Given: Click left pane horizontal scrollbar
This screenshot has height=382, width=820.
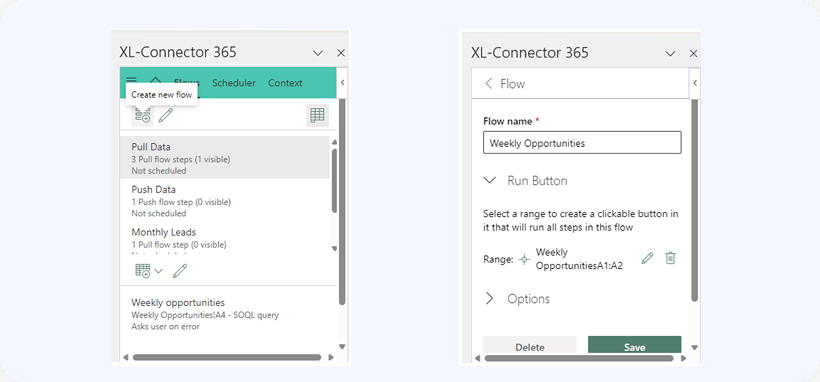Looking at the screenshot, I should pyautogui.click(x=226, y=357).
